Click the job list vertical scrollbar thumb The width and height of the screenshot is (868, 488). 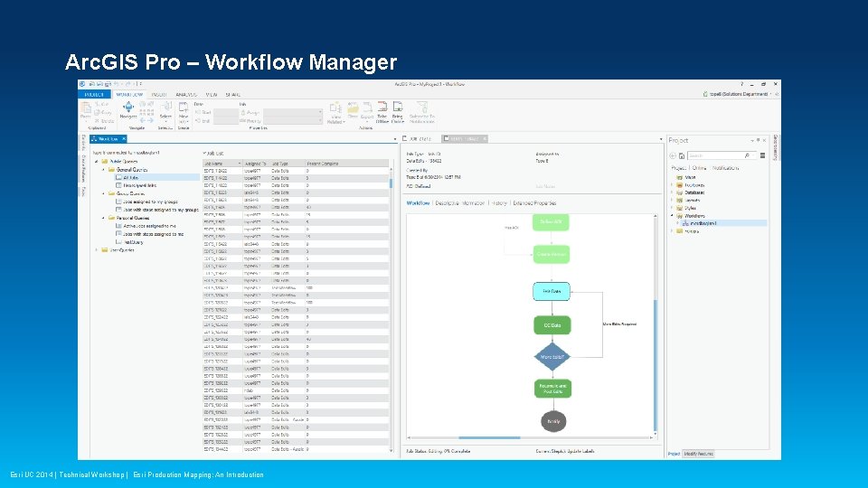(x=391, y=183)
